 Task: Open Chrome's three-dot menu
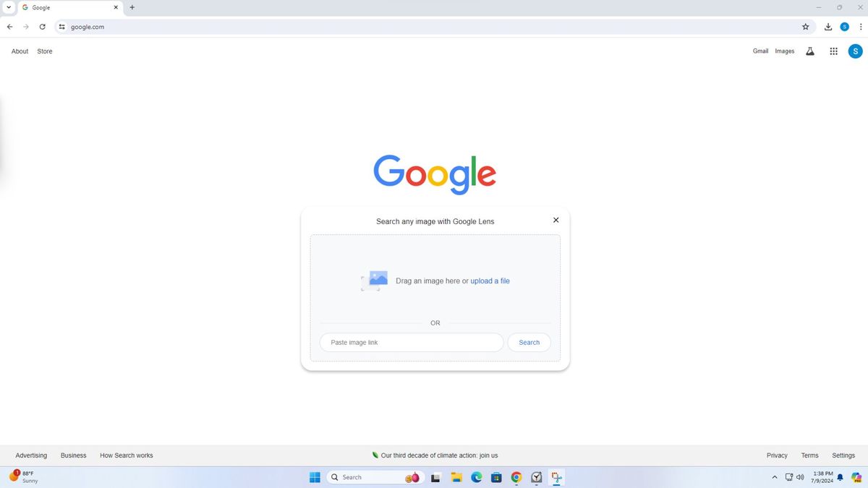[860, 27]
